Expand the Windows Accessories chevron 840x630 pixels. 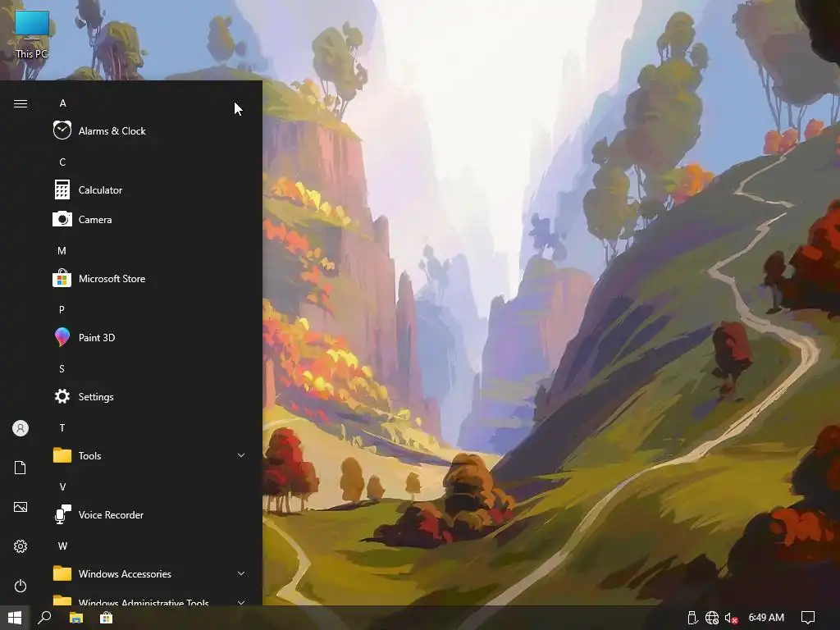pos(241,573)
